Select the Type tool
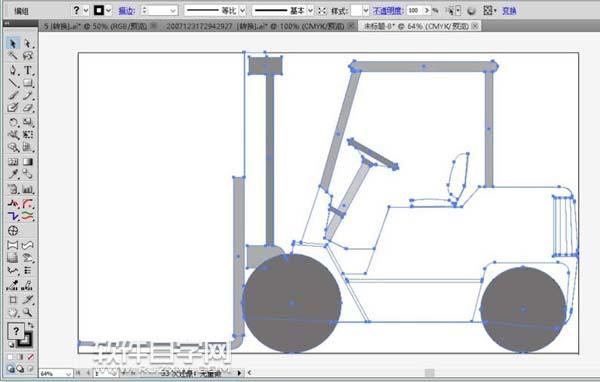Screen dimensions: 600x382 click(28, 70)
